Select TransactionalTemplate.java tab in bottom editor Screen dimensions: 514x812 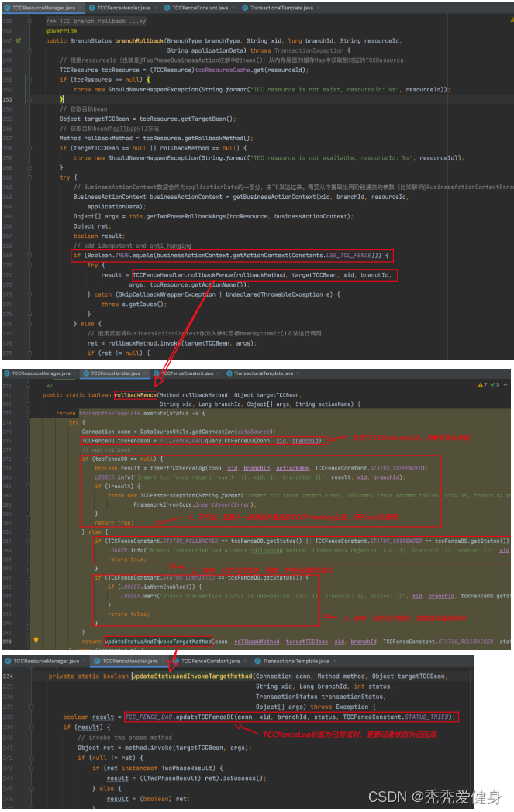click(296, 662)
